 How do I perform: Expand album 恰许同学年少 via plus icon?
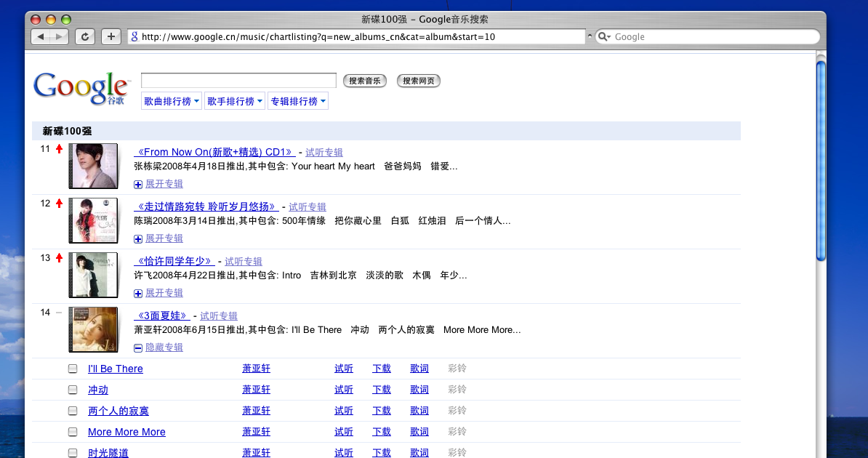(138, 293)
